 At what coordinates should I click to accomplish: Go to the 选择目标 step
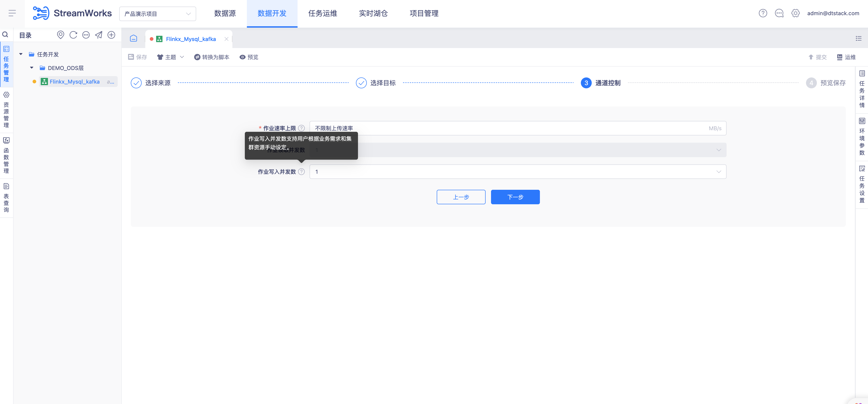click(376, 83)
